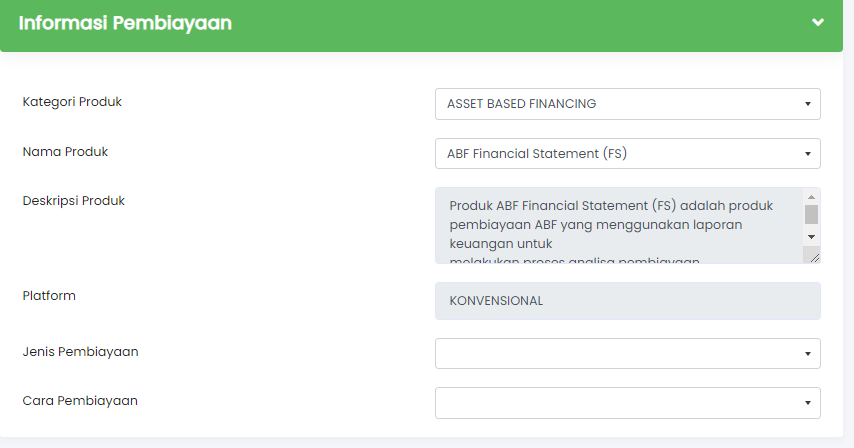Open the ASSET BASED FINANCING combo box
The height and width of the screenshot is (448, 854).
627,104
